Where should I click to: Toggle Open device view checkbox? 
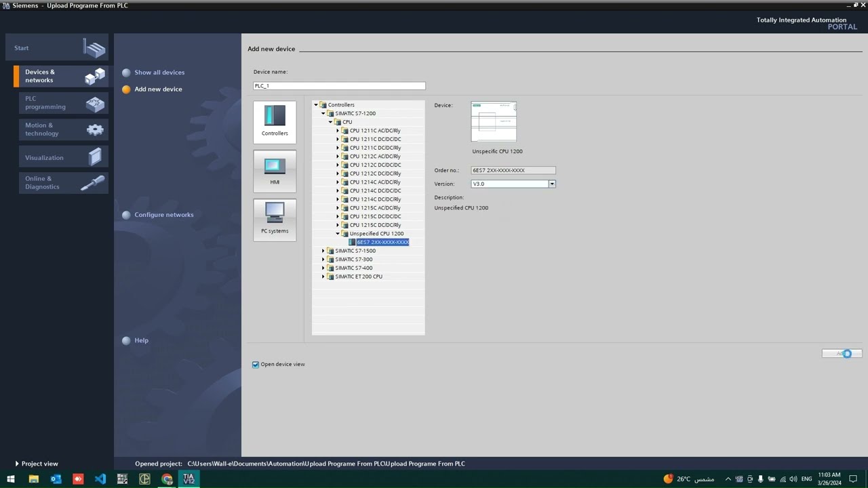point(256,365)
